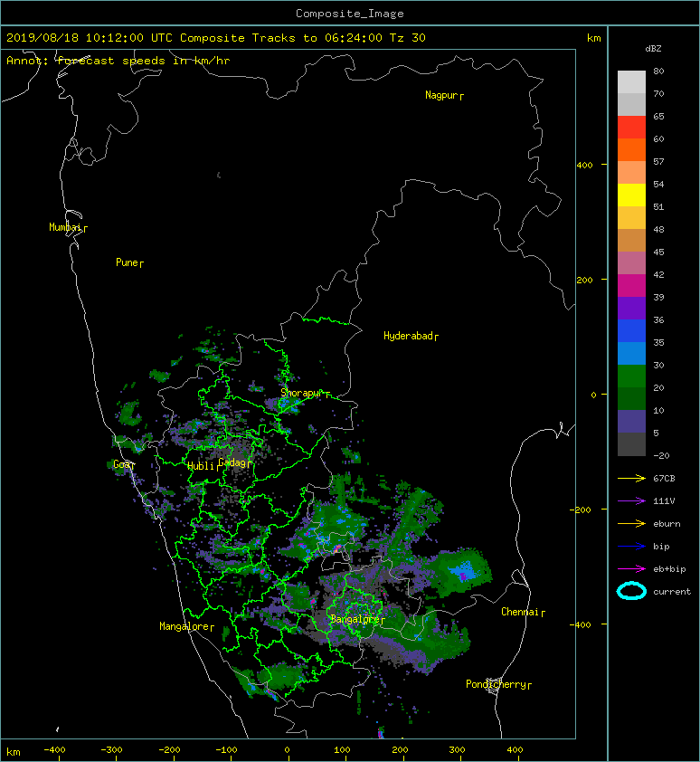Click the -20 value on the dBZ scale
The height and width of the screenshot is (762, 700).
coord(661,456)
